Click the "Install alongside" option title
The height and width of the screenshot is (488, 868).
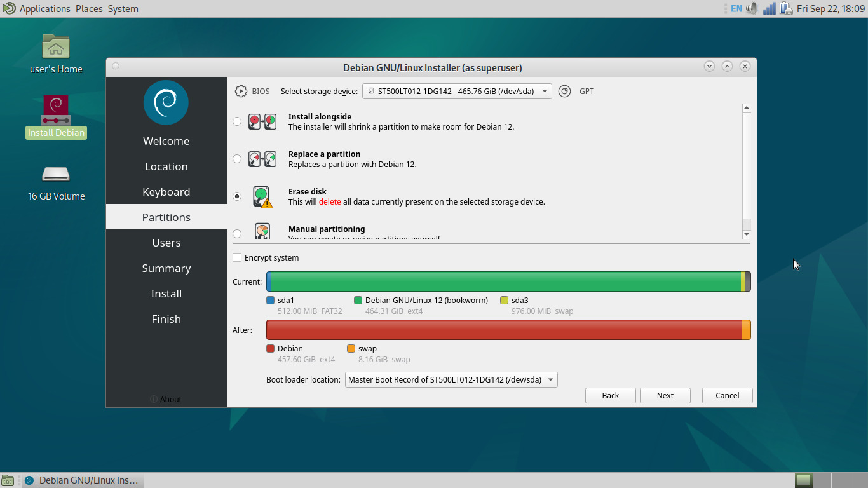point(320,117)
